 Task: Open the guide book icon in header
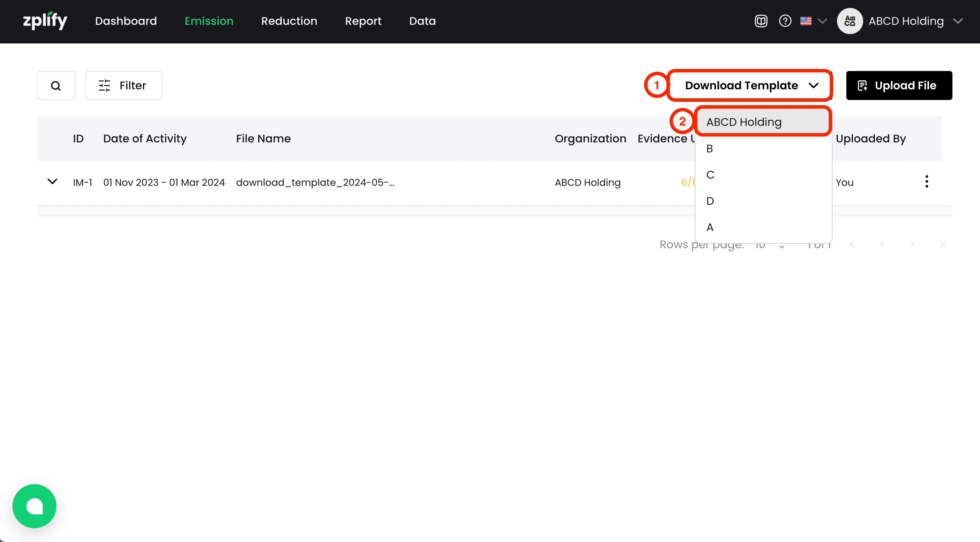(x=761, y=21)
